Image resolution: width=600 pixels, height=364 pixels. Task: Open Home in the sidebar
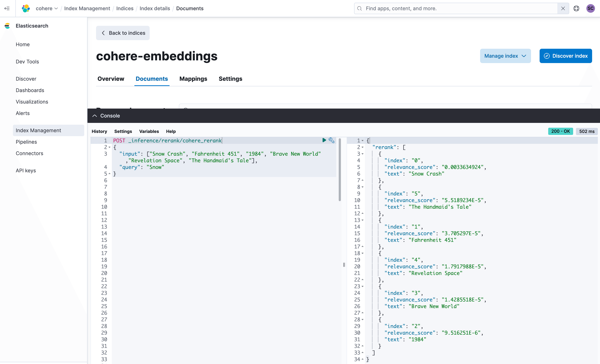click(x=23, y=44)
